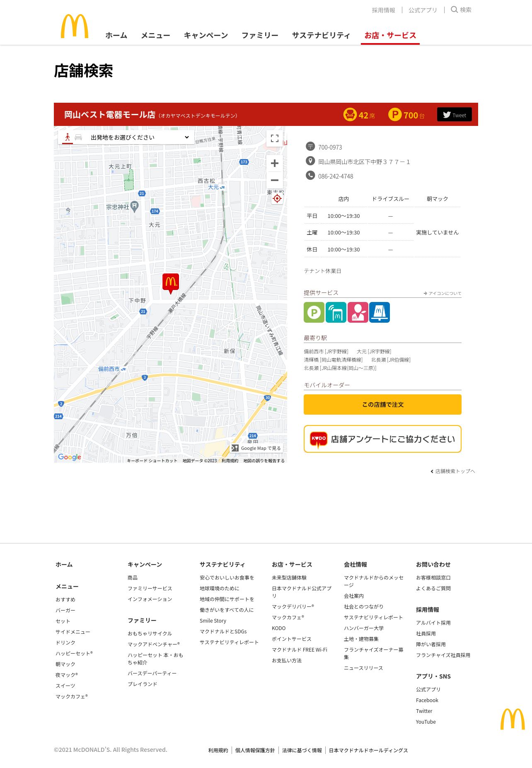The height and width of the screenshot is (768, 532).
Task: Click この店舗で注文 button
Action: (382, 404)
